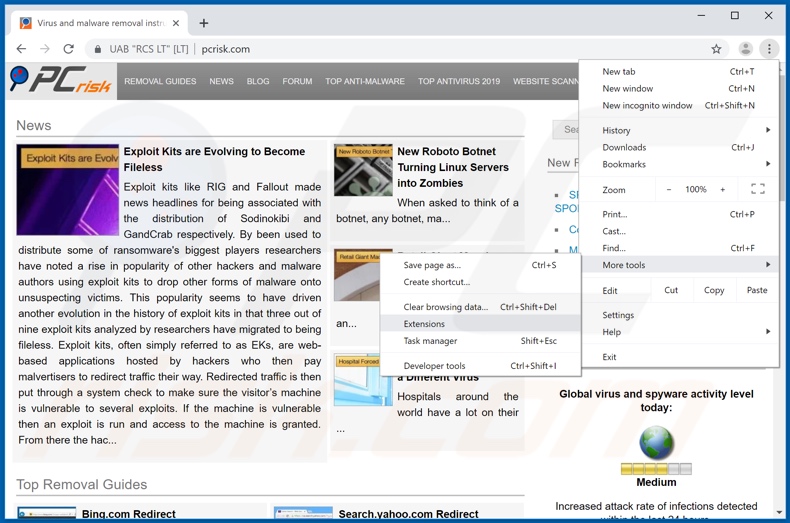Click Copy in the Edit row
Screen dimensions: 790x523
coord(713,290)
